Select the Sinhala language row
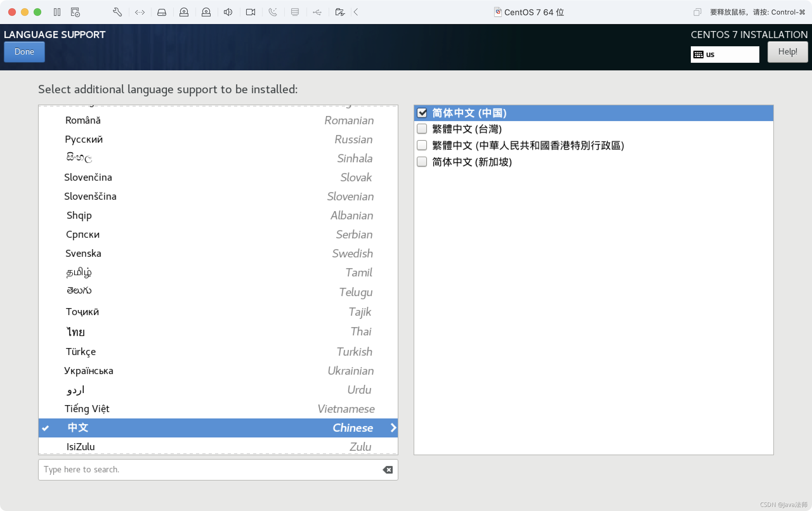Screen dimensions: 812x511 click(x=218, y=158)
